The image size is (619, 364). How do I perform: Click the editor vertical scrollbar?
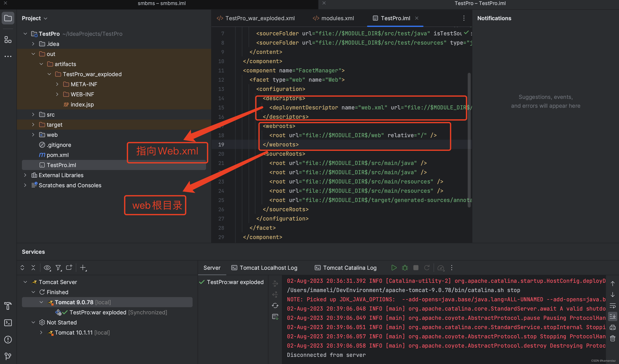click(469, 140)
